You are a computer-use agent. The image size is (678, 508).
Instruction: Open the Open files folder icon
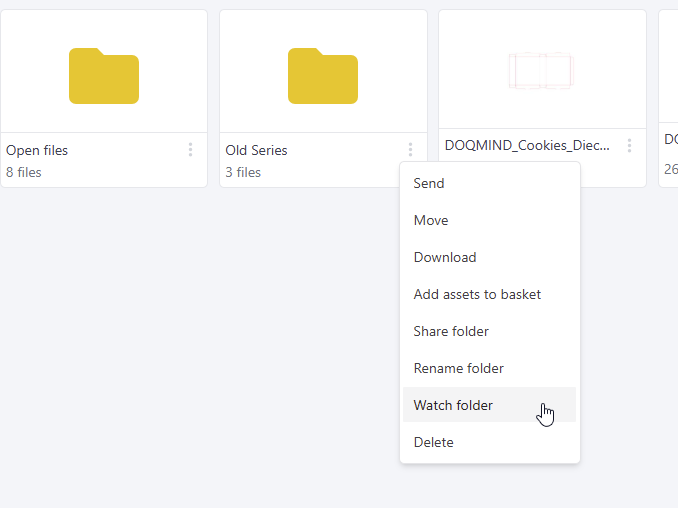(104, 76)
